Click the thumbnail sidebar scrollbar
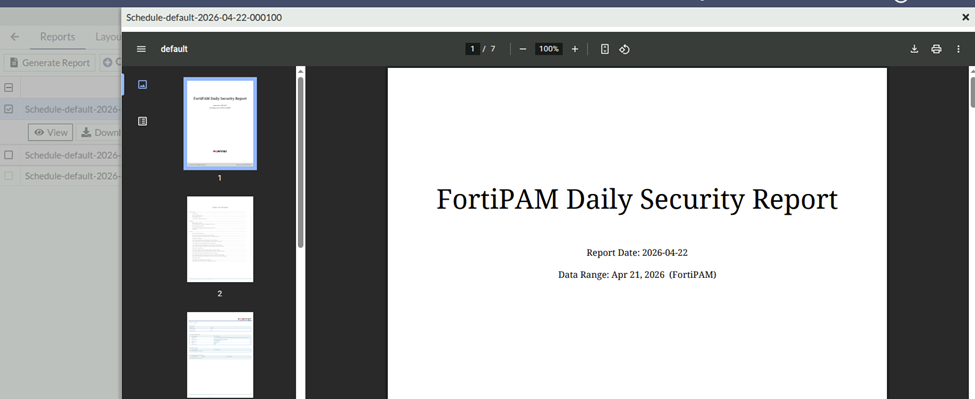The height and width of the screenshot is (399, 975). [300, 162]
